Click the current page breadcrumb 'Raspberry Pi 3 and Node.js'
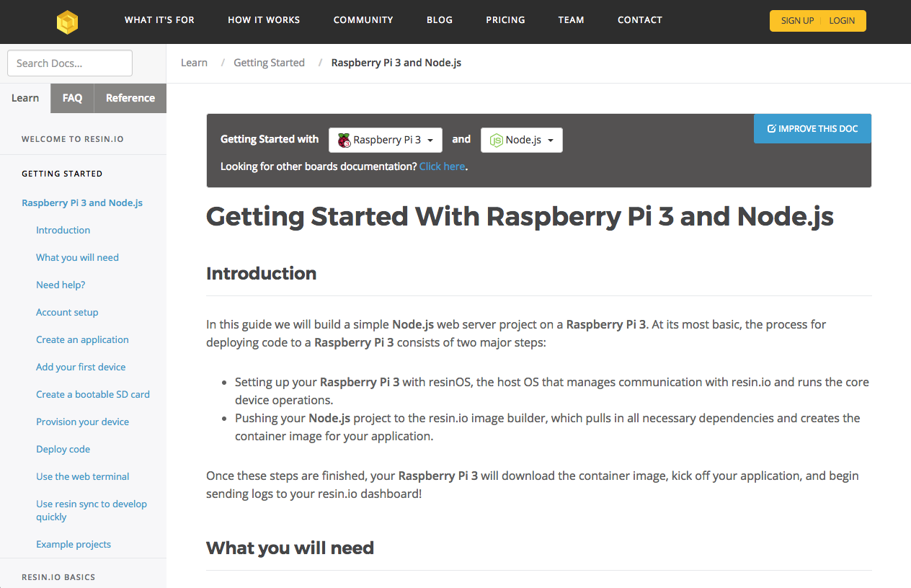The height and width of the screenshot is (588, 911). coord(396,63)
